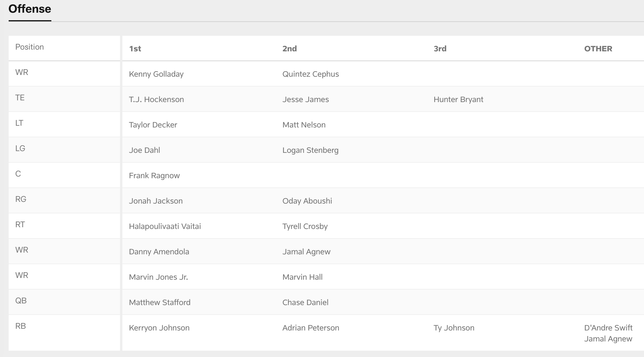Viewport: 644px width, 357px height.
Task: Click the Position column header
Action: point(29,47)
